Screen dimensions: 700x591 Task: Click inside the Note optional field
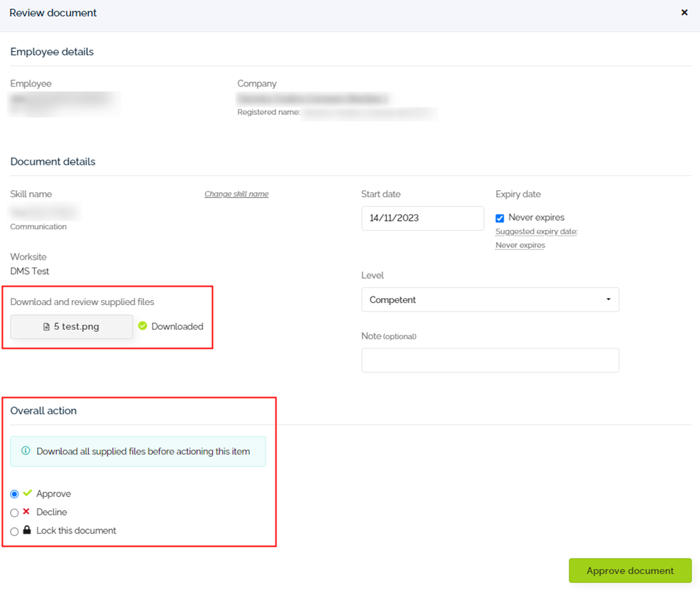[x=490, y=360]
